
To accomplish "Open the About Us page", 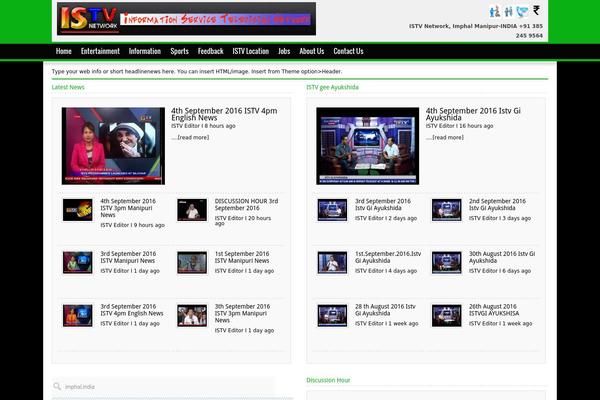I will [x=311, y=51].
